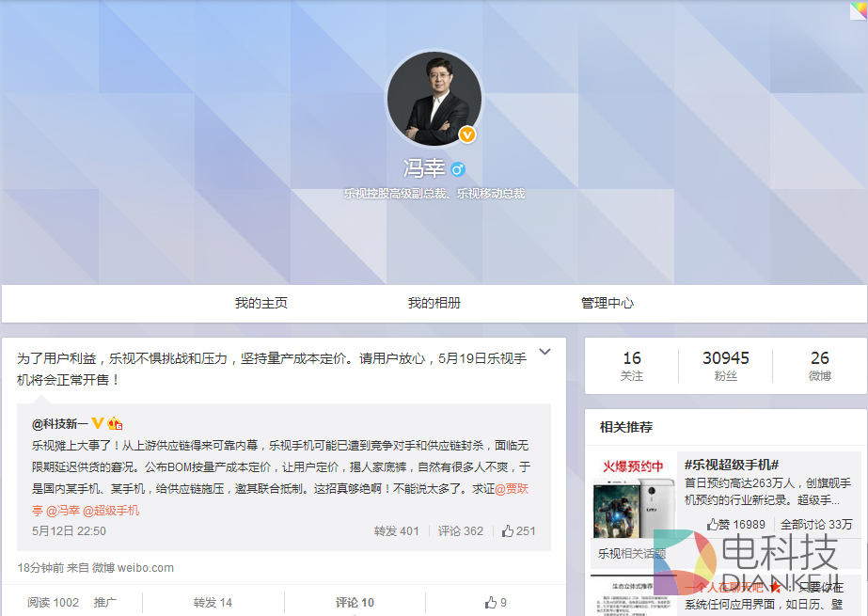The image size is (868, 616).
Task: Like the quoted post showing 251
Action: pyautogui.click(x=517, y=530)
